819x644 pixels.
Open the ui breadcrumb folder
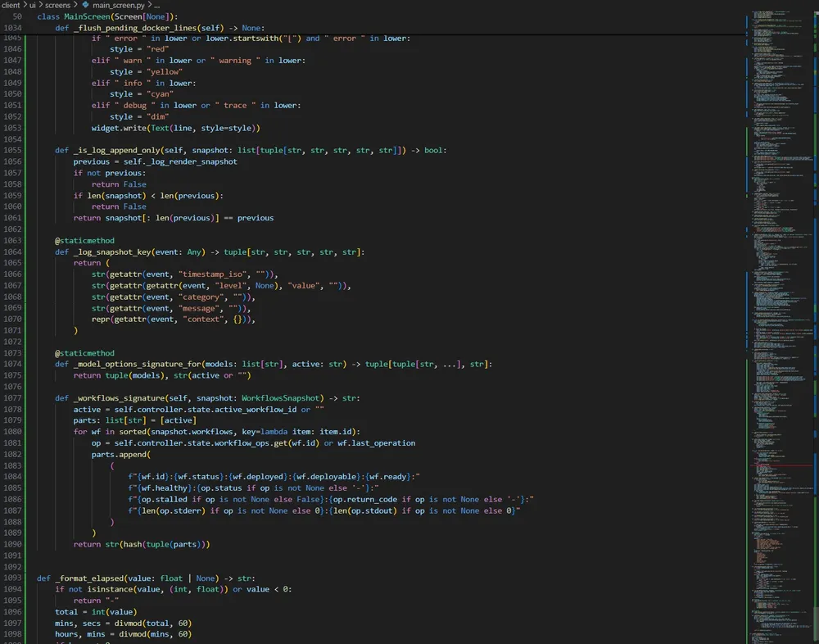(x=33, y=5)
